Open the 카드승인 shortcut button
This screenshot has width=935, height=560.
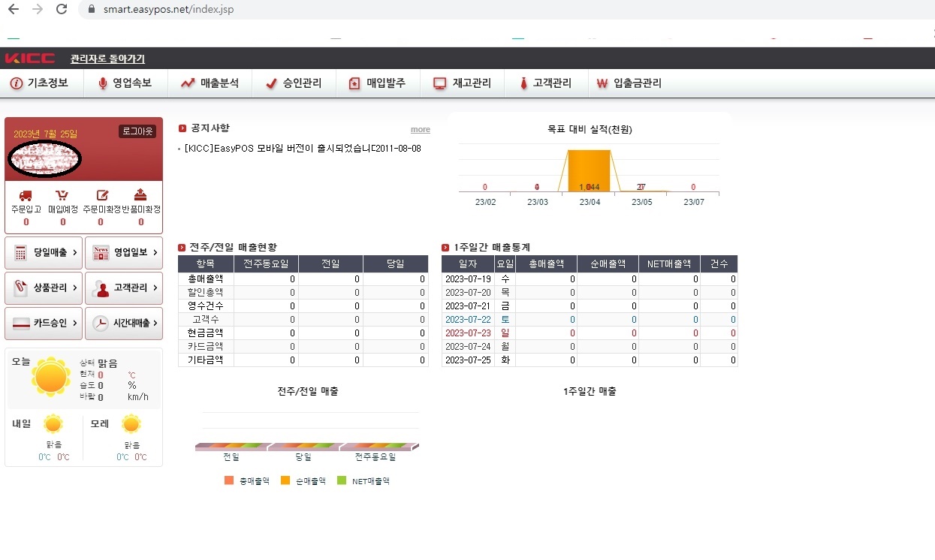pyautogui.click(x=44, y=324)
